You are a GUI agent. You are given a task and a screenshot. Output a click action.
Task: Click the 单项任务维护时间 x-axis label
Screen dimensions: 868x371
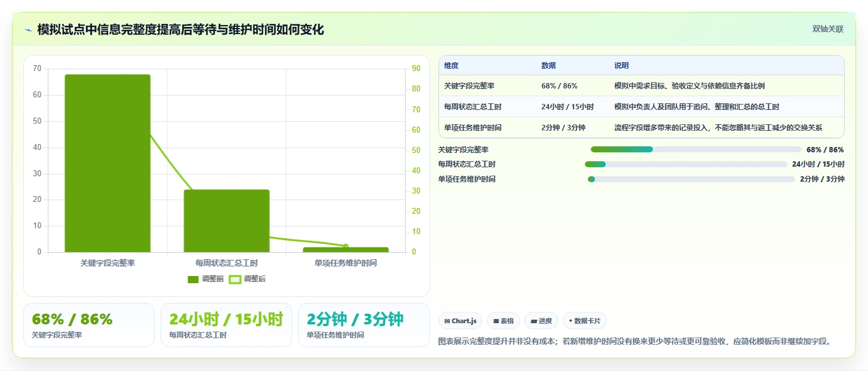point(345,263)
